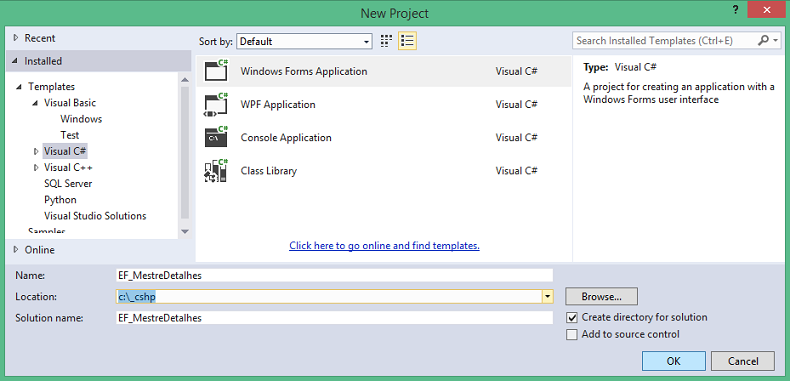Toggle Create directory for solution checkbox
This screenshot has width=790, height=381.
(x=571, y=318)
